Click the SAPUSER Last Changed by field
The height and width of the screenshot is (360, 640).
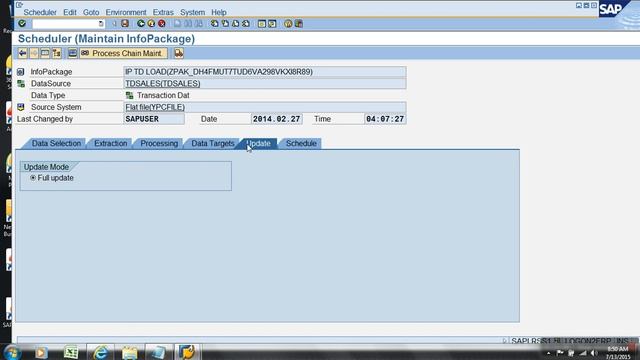153,119
